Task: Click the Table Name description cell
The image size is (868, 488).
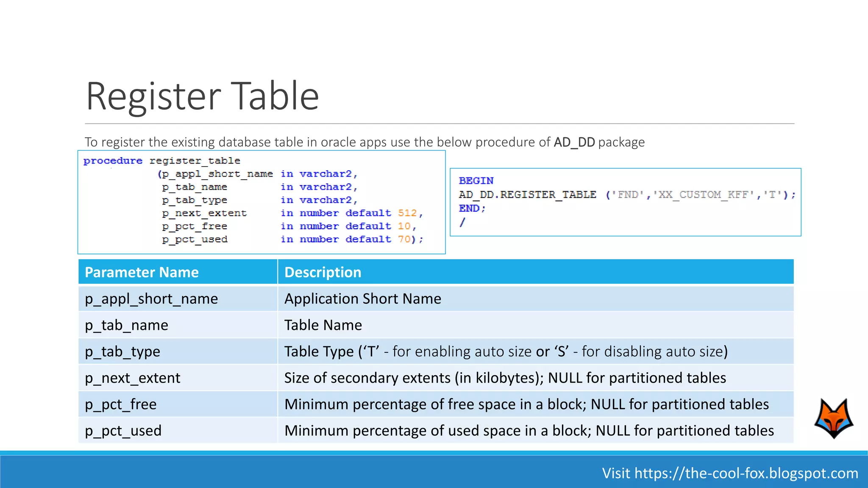Action: pyautogui.click(x=323, y=325)
